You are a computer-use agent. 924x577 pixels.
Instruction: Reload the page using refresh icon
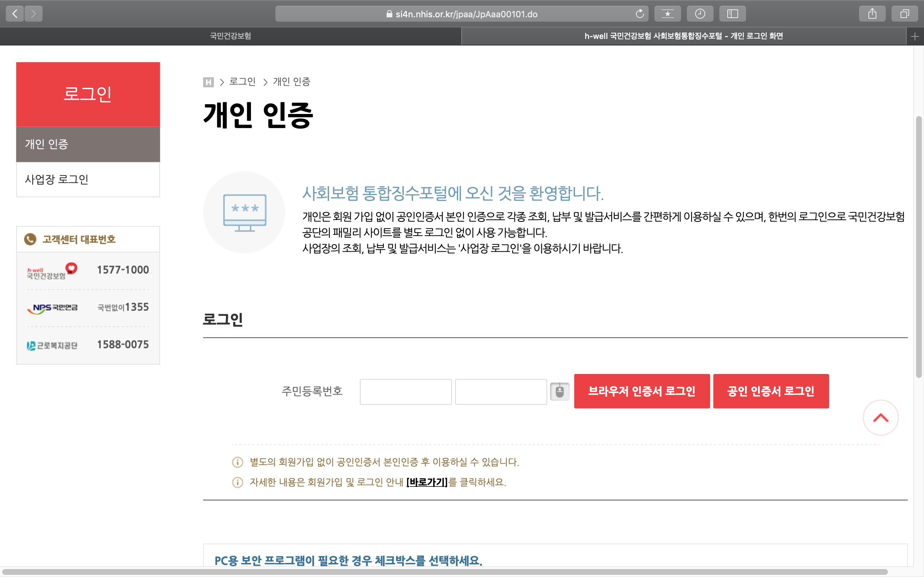point(640,14)
